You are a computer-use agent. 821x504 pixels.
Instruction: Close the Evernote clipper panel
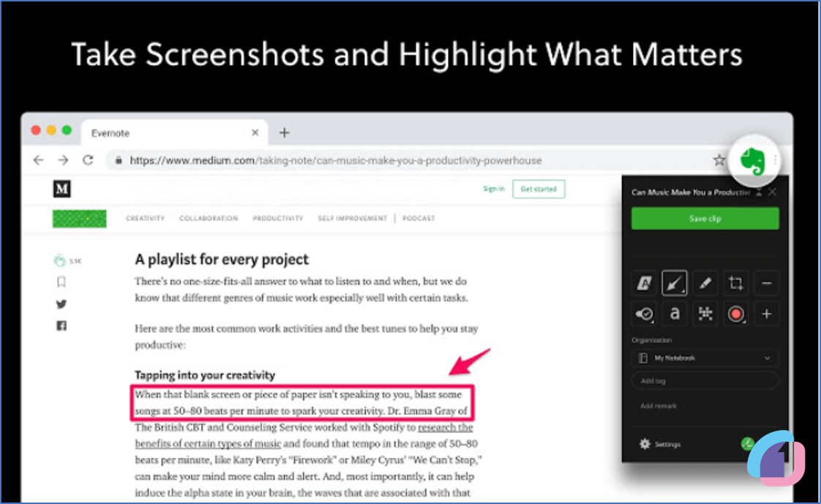772,192
